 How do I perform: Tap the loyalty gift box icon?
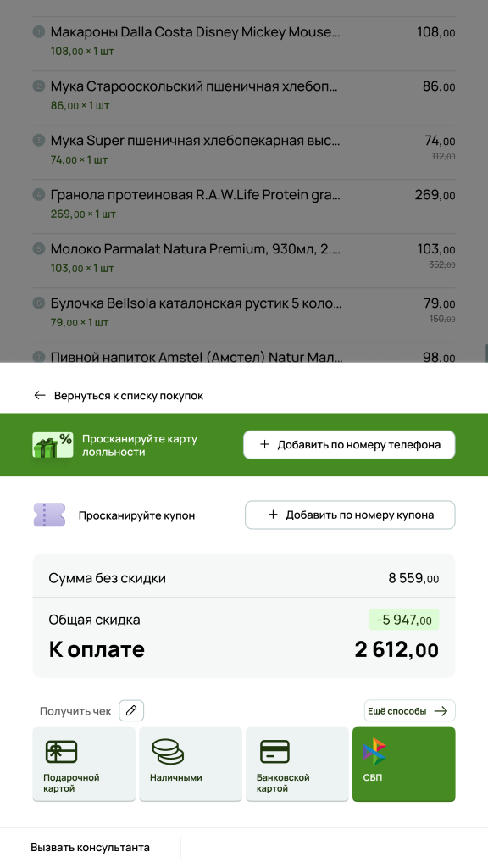point(53,445)
